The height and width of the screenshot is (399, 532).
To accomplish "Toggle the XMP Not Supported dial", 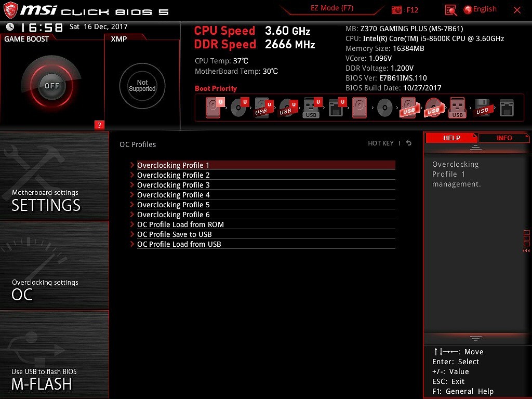I will point(142,86).
